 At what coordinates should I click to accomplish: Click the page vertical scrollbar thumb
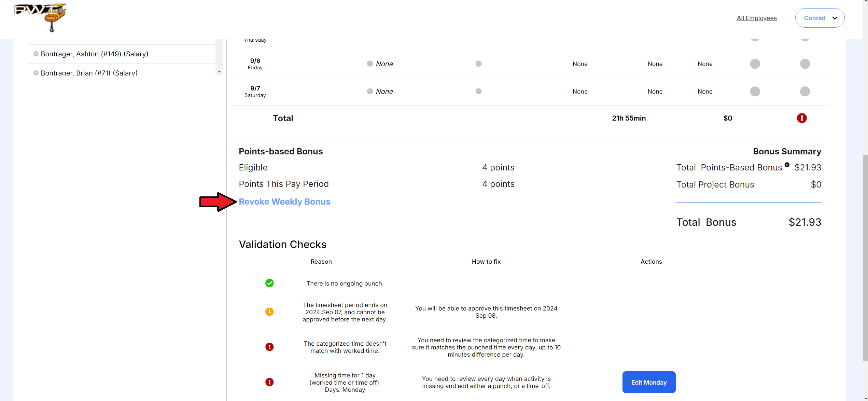pos(865,258)
